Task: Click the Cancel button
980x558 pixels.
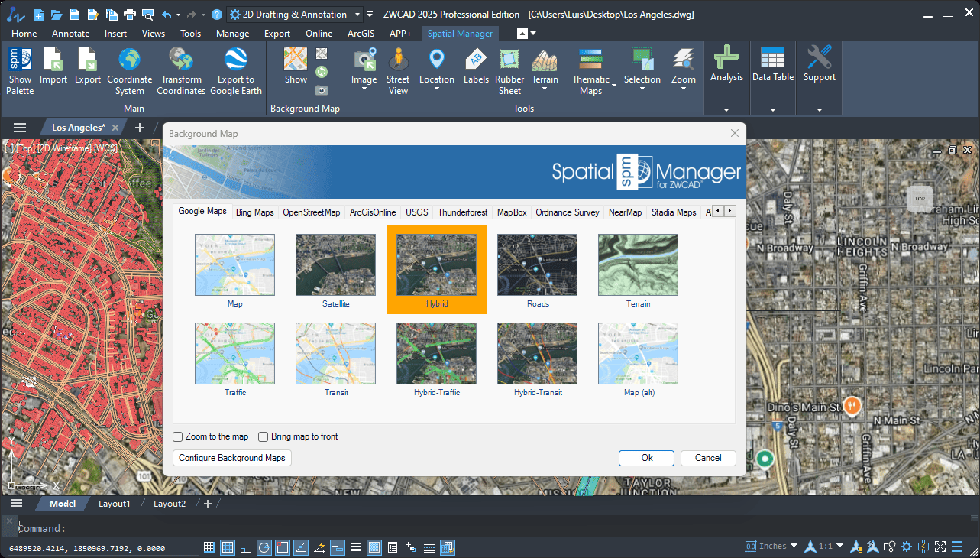Action: click(708, 458)
